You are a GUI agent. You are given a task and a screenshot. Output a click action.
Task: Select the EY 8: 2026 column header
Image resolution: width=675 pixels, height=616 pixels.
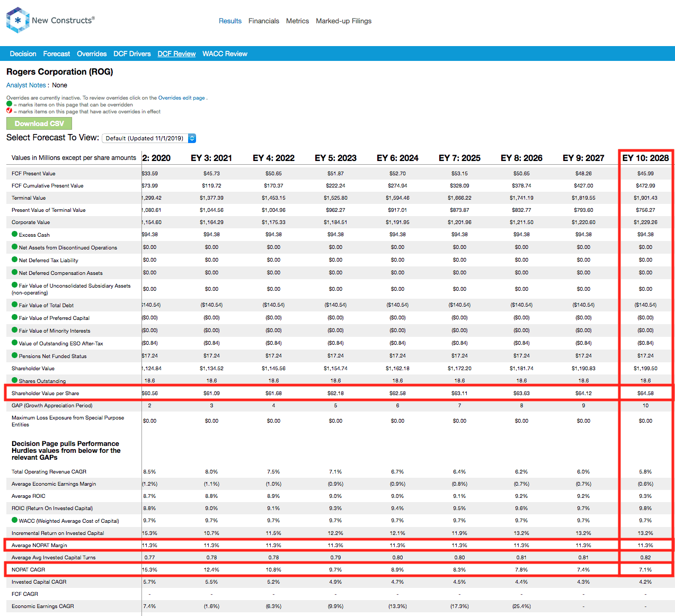point(521,158)
